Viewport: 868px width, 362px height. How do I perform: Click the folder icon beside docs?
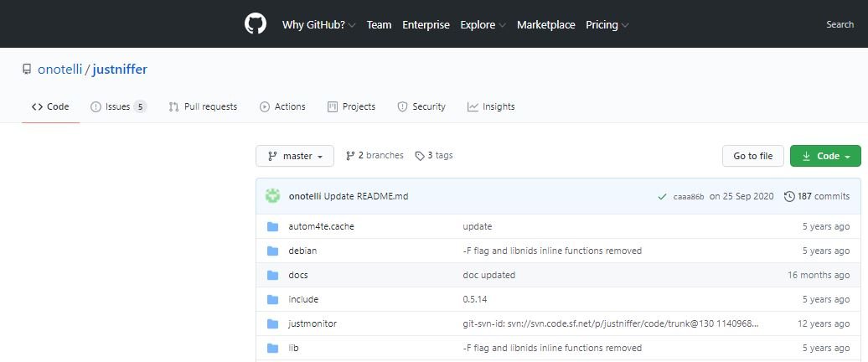coord(272,275)
